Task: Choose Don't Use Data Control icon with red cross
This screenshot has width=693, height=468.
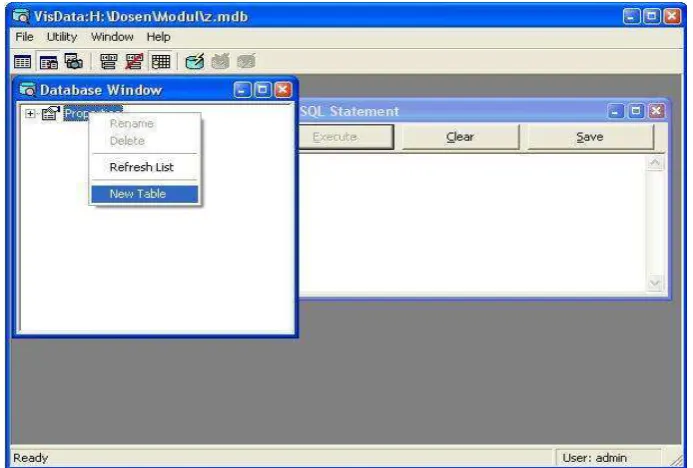Action: [134, 61]
